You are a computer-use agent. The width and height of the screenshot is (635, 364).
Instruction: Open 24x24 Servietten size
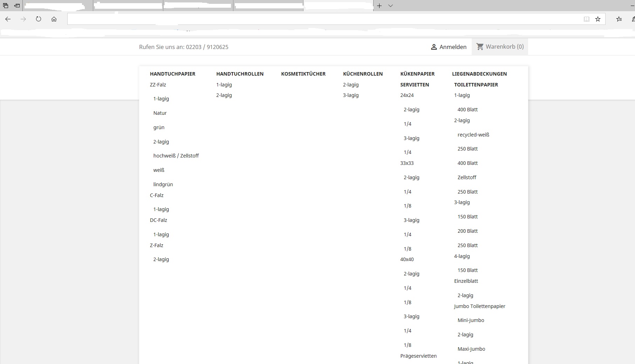(x=407, y=95)
